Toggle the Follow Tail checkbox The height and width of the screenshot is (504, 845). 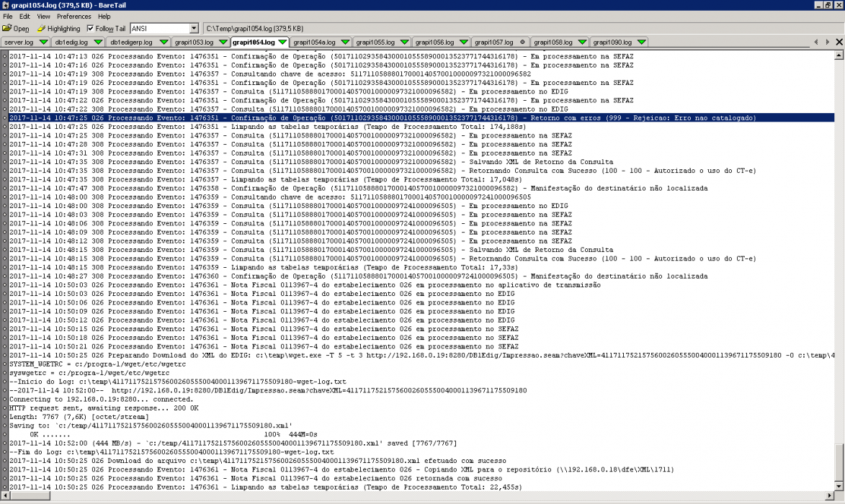[x=90, y=29]
